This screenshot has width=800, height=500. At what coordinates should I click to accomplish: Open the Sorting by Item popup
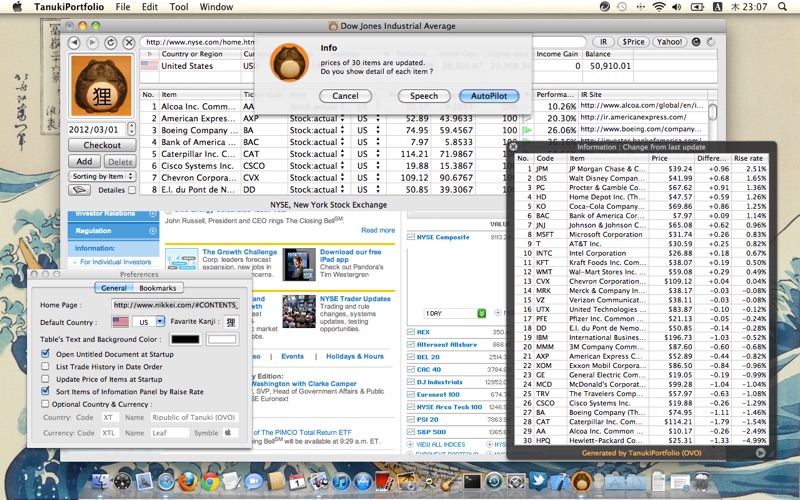102,177
